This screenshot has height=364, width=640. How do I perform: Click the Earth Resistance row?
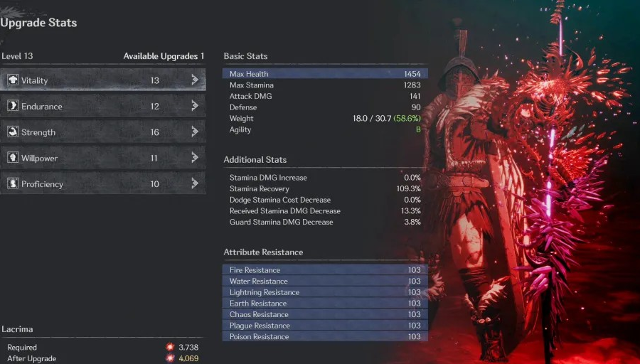325,303
